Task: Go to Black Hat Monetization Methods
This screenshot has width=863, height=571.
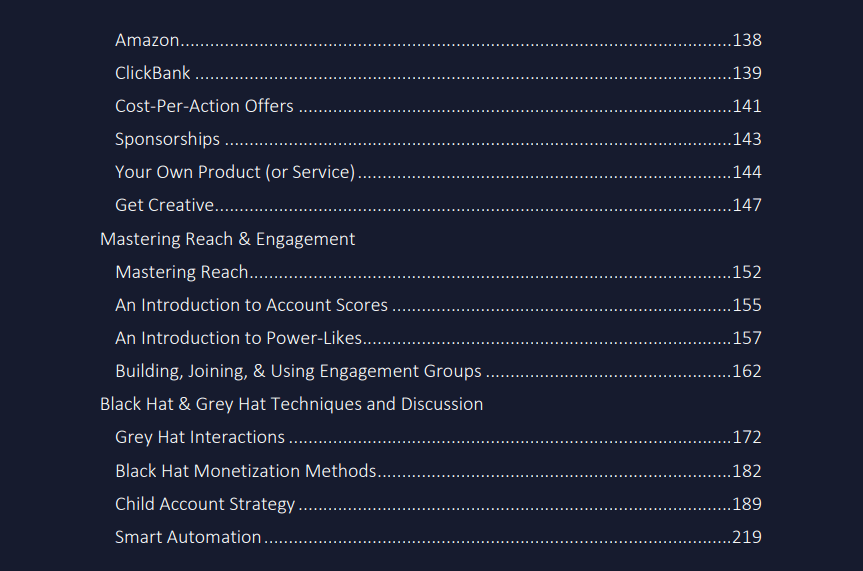Action: (438, 471)
